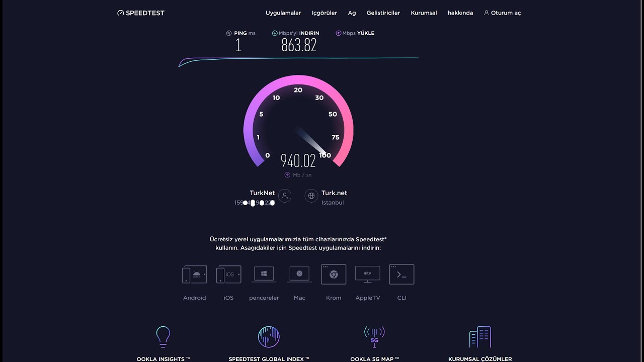
Task: Click the Ookla Insights lightbulb icon
Action: (x=163, y=337)
